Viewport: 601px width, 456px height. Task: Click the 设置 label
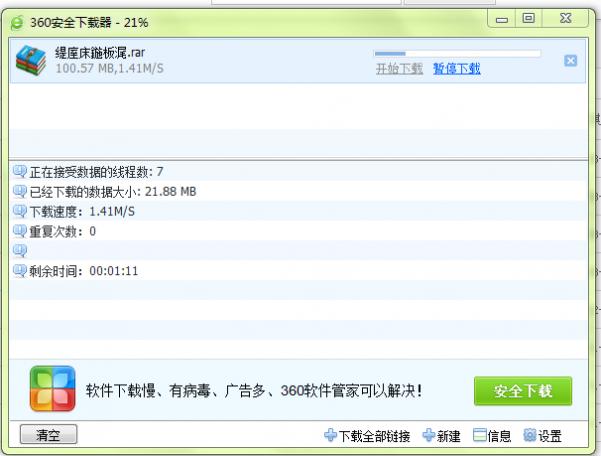(550, 436)
